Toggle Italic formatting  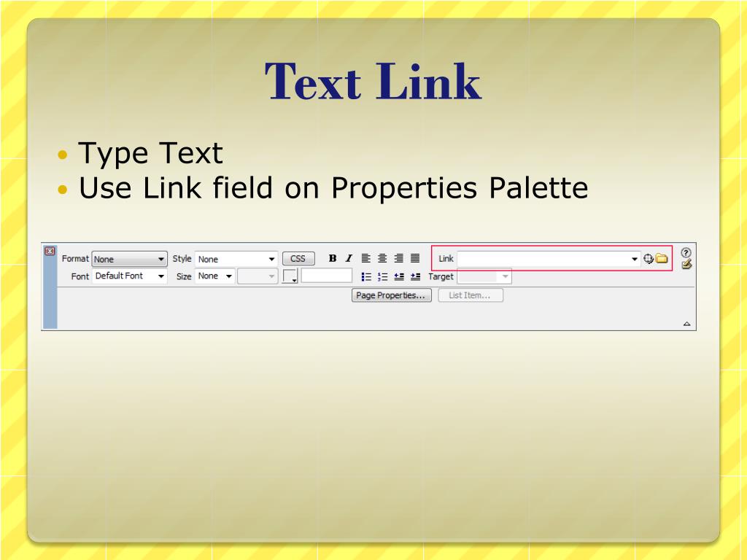pyautogui.click(x=349, y=258)
